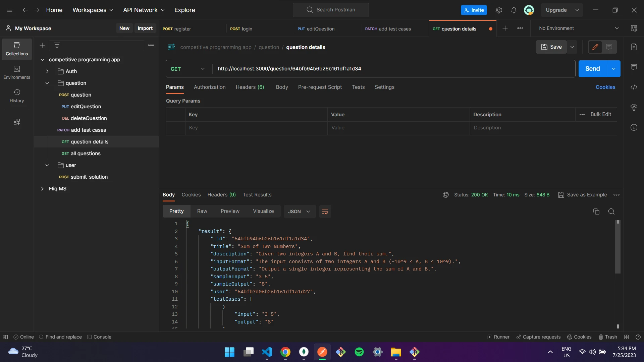Click the request URL field
This screenshot has height=362, width=644.
(394, 69)
